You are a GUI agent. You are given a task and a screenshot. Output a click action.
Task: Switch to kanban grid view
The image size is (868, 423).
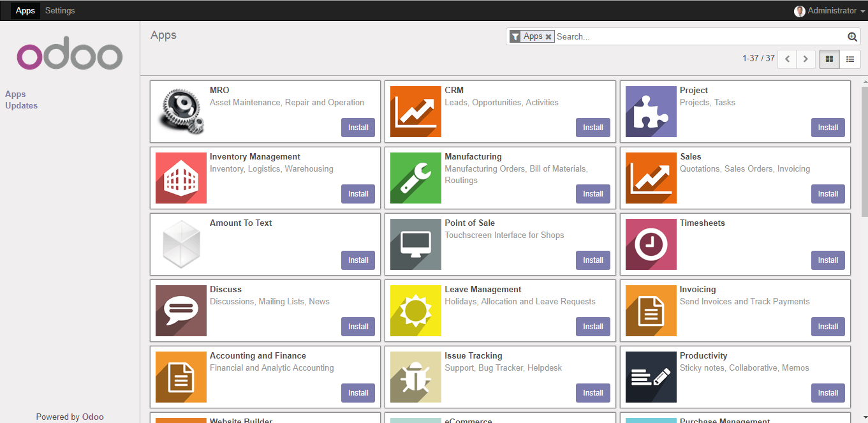point(830,59)
